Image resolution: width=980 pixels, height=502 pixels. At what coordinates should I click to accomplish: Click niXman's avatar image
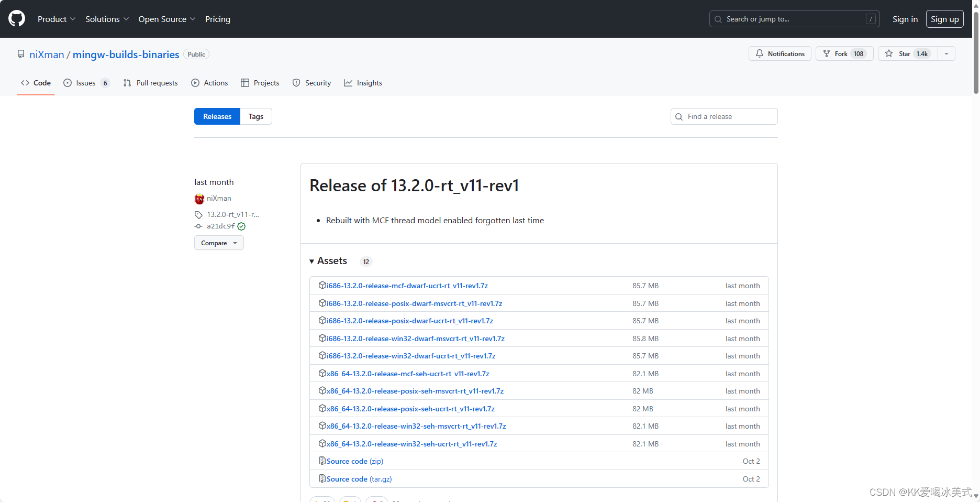coord(199,199)
